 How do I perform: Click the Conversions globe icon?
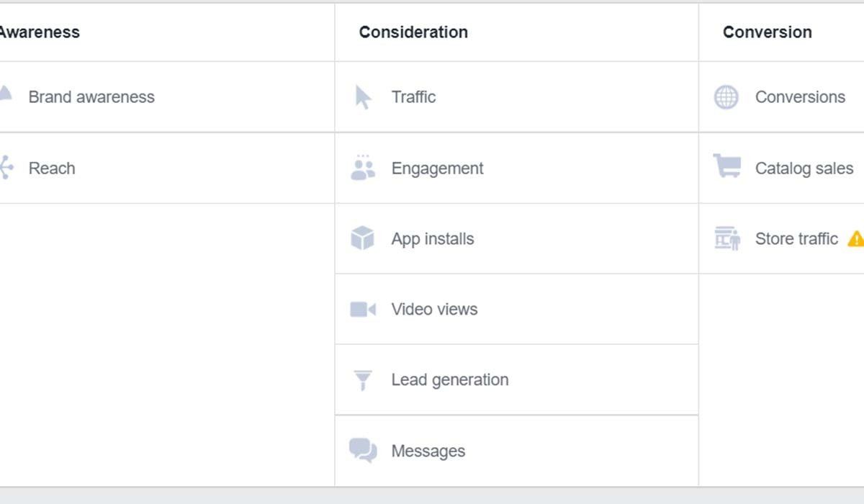coord(726,97)
